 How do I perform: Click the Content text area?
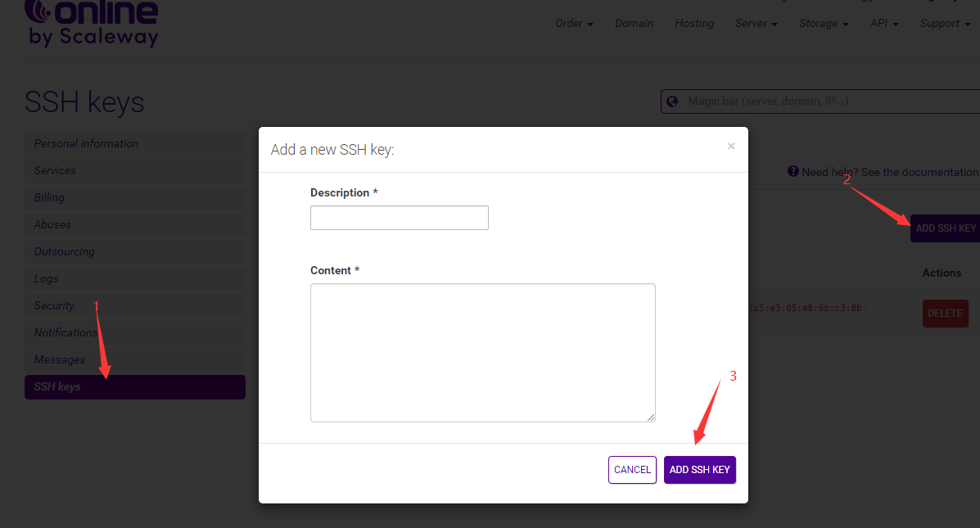coord(482,353)
